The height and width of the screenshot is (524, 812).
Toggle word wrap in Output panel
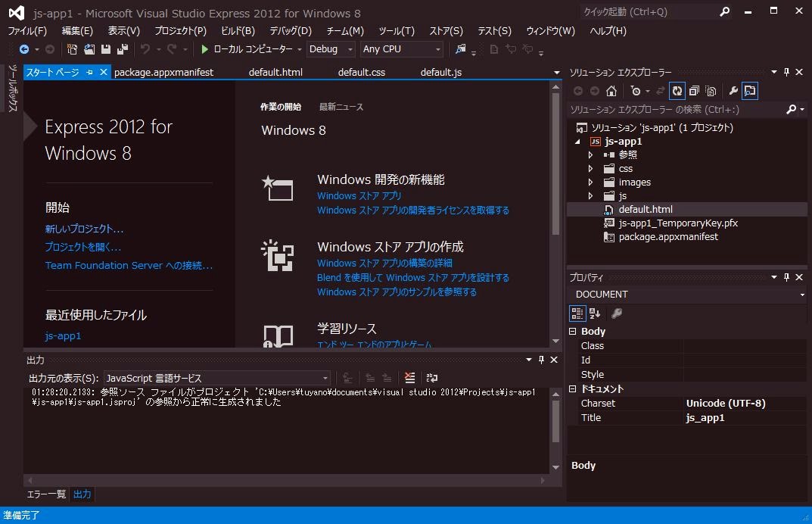point(432,378)
